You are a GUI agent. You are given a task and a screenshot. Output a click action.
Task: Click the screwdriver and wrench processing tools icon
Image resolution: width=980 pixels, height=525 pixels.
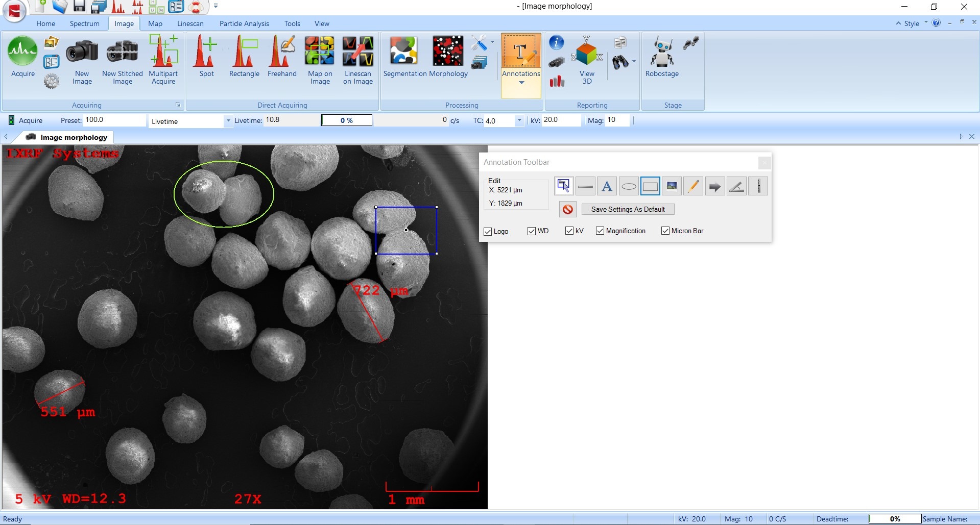[479, 42]
